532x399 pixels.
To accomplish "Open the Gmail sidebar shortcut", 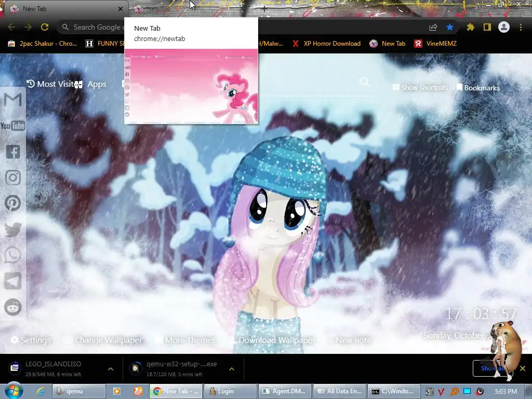I will [13, 100].
